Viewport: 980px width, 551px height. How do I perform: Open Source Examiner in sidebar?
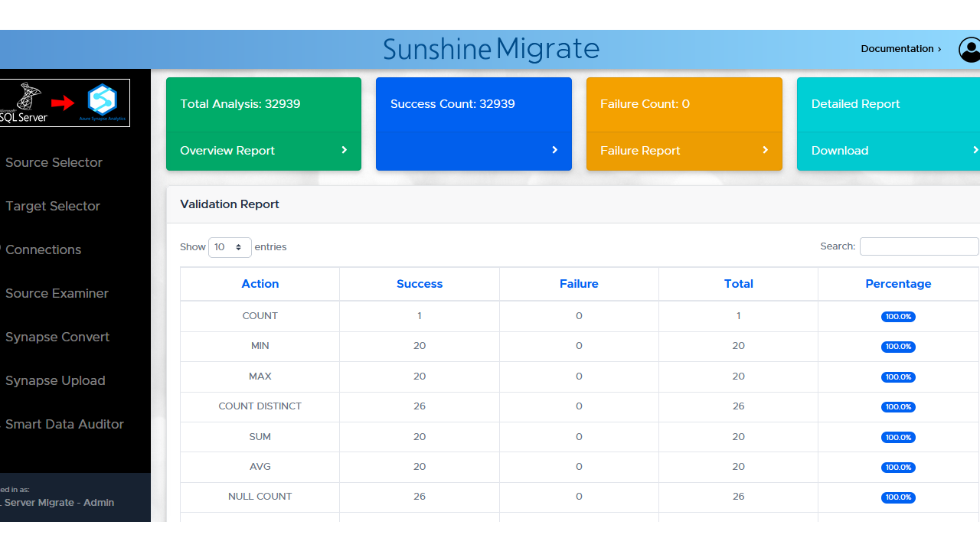click(57, 293)
